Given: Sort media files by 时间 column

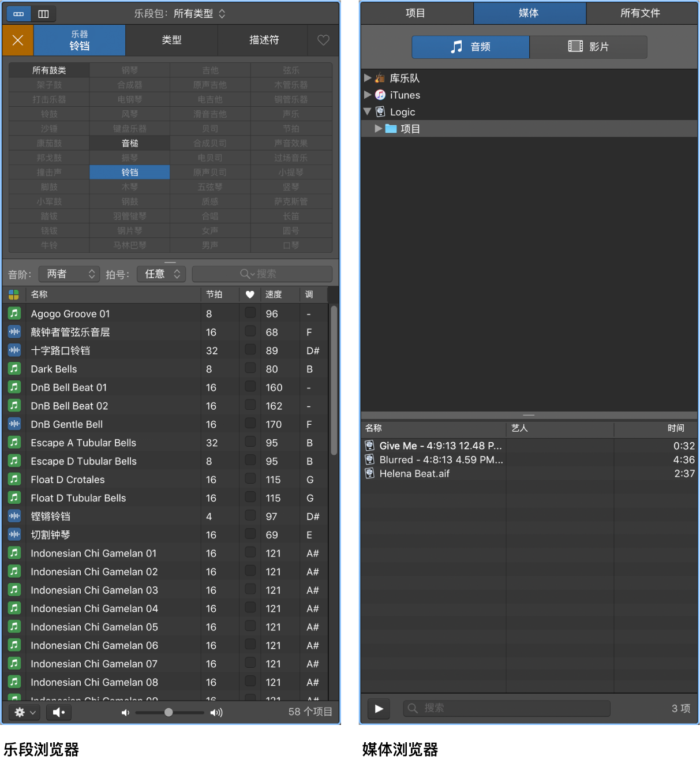Looking at the screenshot, I should 656,428.
